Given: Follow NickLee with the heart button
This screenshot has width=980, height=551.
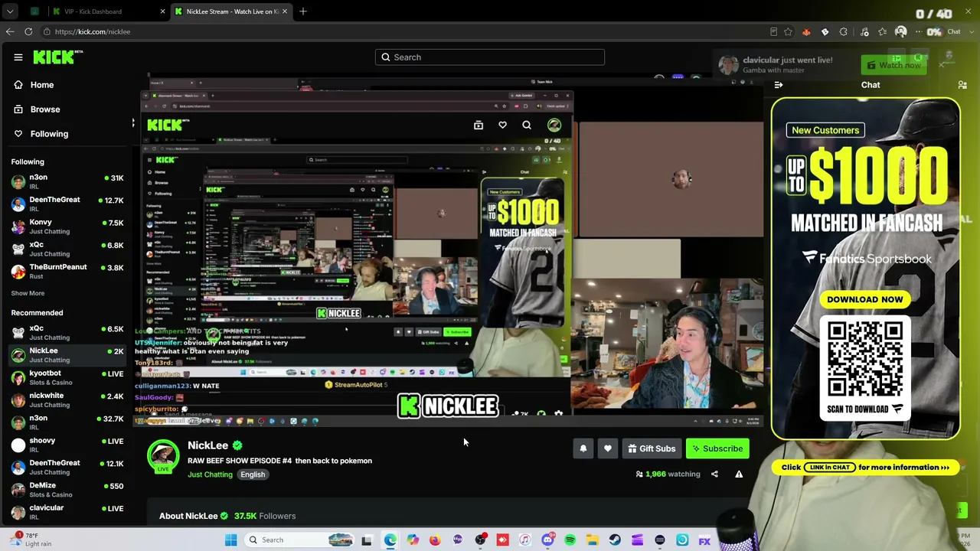Looking at the screenshot, I should click(x=608, y=449).
